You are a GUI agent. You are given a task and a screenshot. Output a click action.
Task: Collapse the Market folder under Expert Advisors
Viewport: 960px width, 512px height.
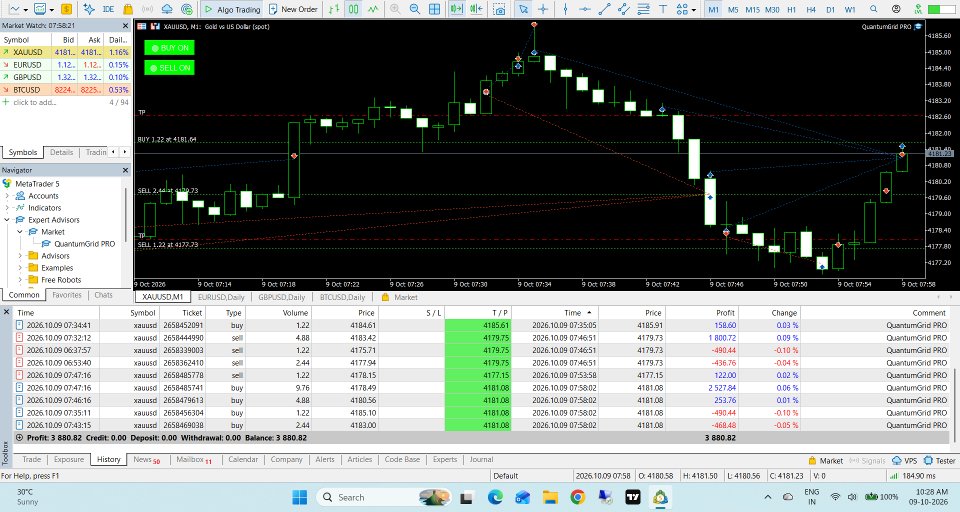20,232
